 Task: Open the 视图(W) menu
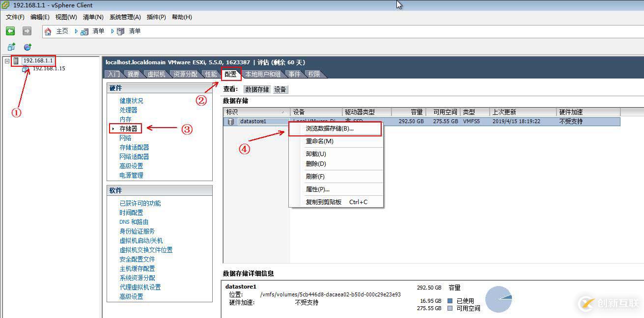(x=66, y=17)
